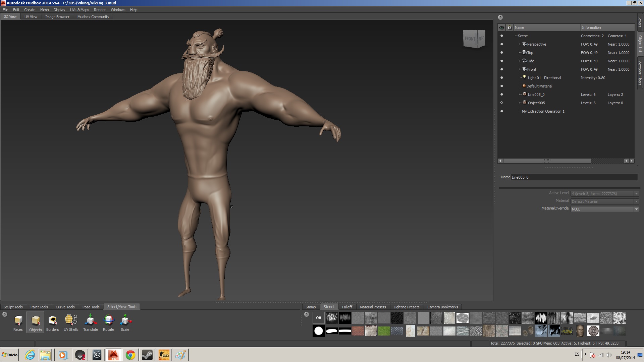
Task: Hide the Line005_0 object
Action: click(502, 95)
